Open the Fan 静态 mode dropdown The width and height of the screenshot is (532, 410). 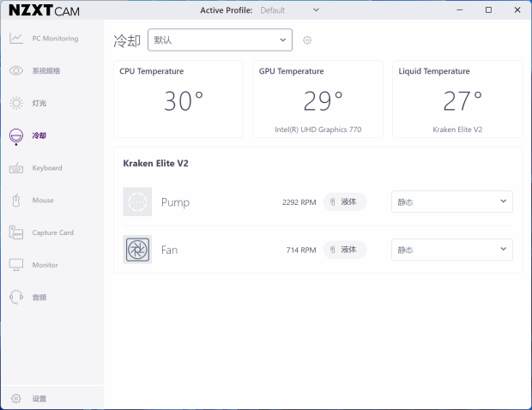pos(452,250)
